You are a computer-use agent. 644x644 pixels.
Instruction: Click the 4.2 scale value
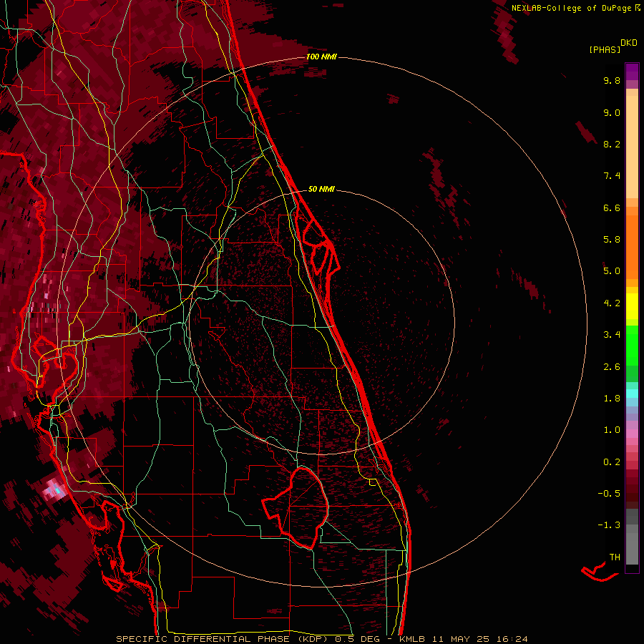[612, 303]
